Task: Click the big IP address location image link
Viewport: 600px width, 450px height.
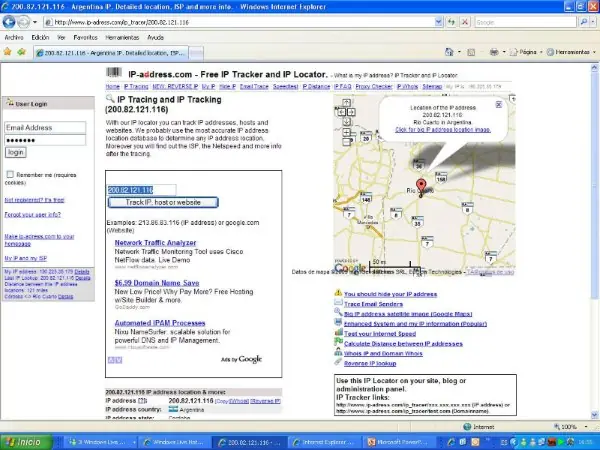Action: 443,130
